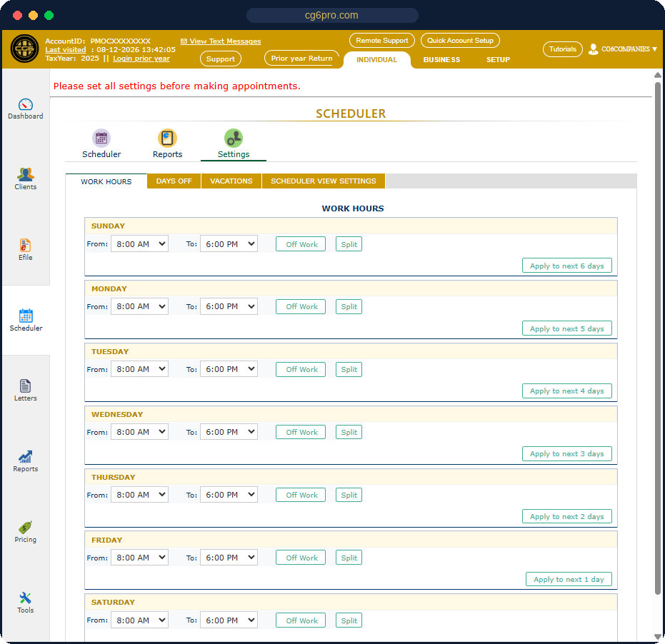
Task: Open Friday From time dropdown
Action: (139, 558)
